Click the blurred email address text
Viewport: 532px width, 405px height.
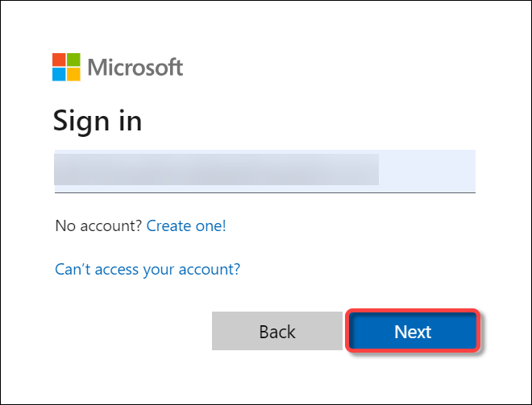(x=217, y=169)
